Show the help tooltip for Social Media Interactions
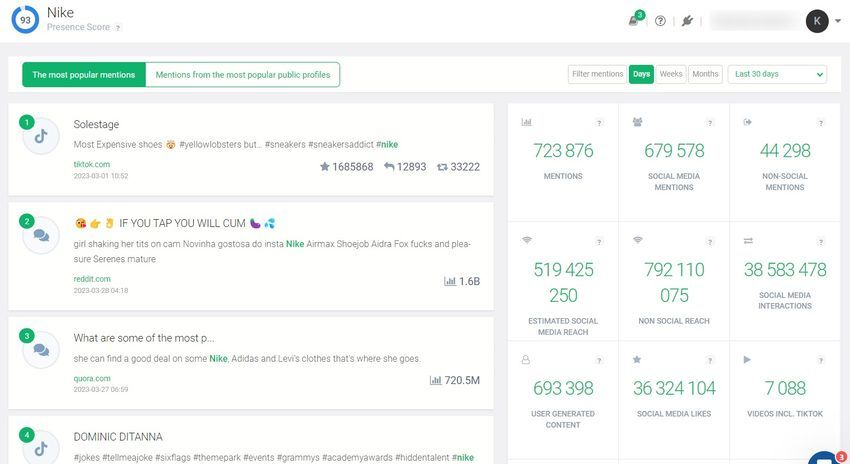This screenshot has width=850, height=464. 821,242
